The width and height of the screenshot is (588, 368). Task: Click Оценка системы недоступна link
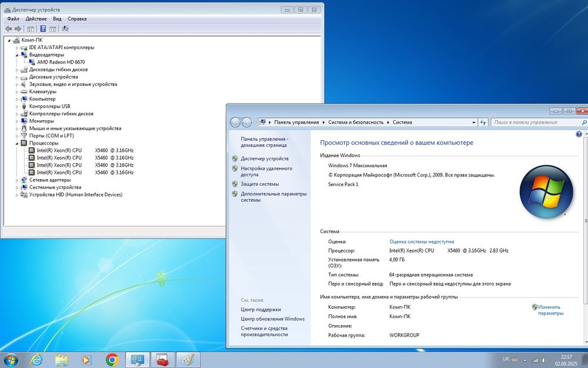tap(422, 241)
